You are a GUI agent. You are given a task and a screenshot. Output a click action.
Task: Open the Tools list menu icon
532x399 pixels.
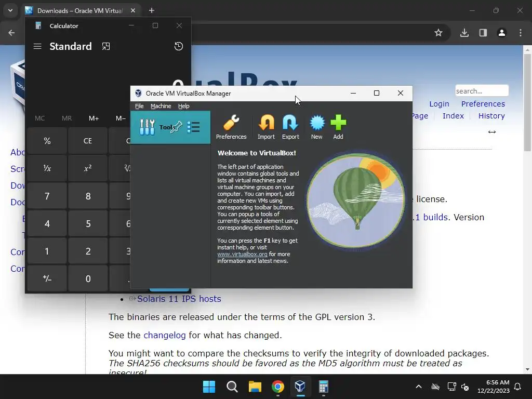click(193, 127)
